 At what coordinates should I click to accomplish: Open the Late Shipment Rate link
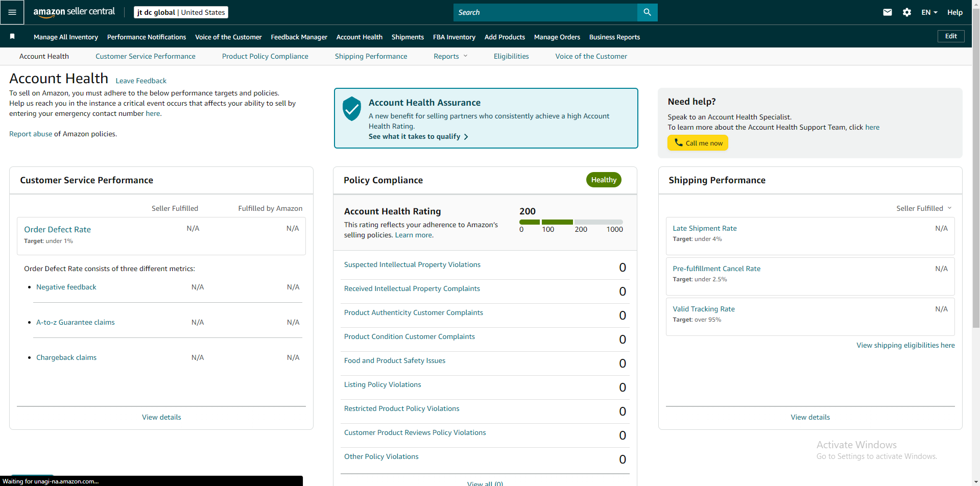point(704,228)
